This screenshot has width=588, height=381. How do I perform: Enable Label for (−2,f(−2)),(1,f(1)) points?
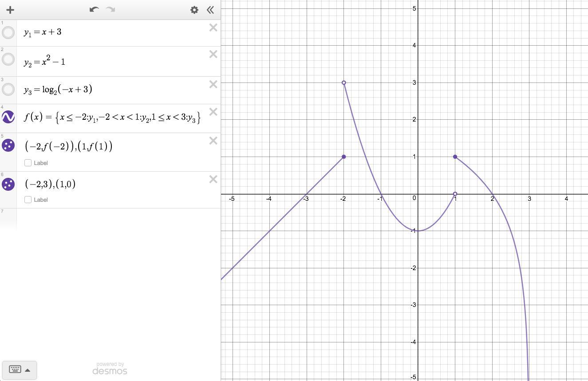coord(28,163)
